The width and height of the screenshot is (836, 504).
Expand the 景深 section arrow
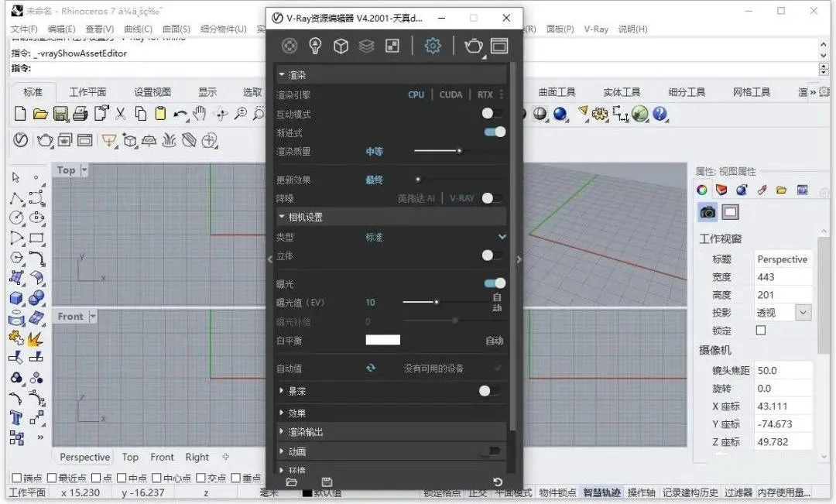pos(282,391)
